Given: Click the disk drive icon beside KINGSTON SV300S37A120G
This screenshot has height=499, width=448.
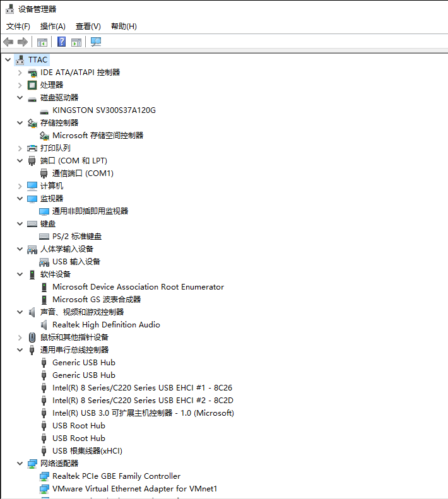Looking at the screenshot, I should (x=44, y=112).
